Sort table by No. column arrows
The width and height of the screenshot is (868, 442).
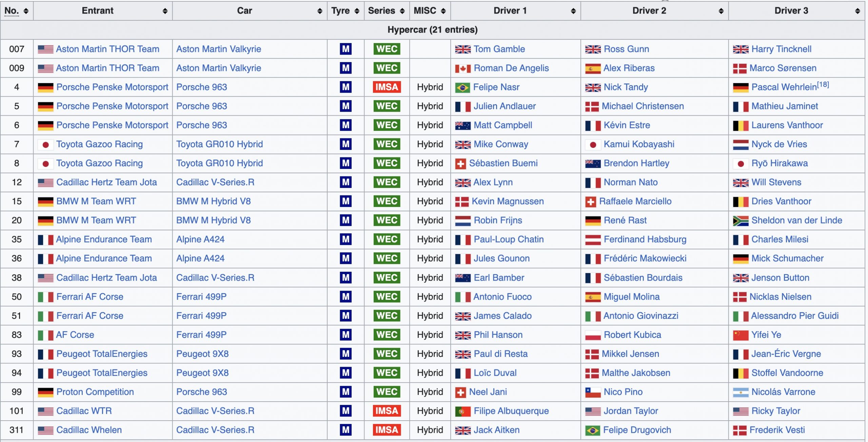coord(26,11)
